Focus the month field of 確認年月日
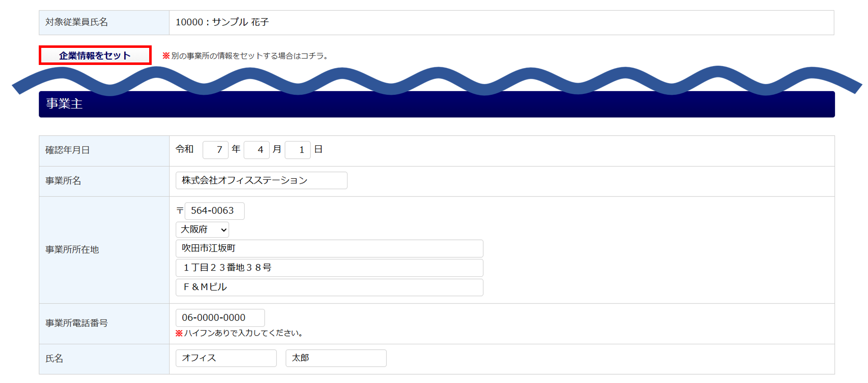868x383 pixels. pos(256,150)
